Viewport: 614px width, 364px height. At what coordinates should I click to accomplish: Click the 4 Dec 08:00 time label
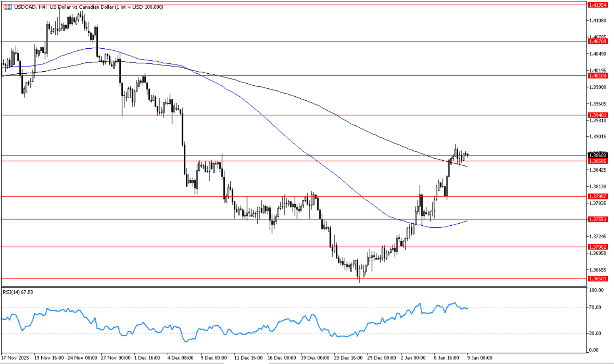pyautogui.click(x=180, y=358)
